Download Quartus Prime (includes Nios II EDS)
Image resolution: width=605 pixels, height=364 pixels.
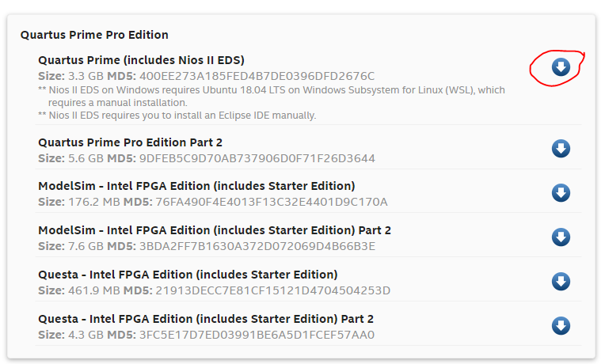pos(561,67)
